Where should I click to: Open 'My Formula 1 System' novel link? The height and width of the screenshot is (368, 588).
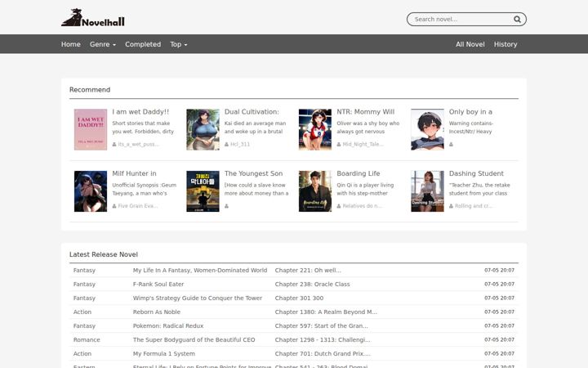[164, 354]
